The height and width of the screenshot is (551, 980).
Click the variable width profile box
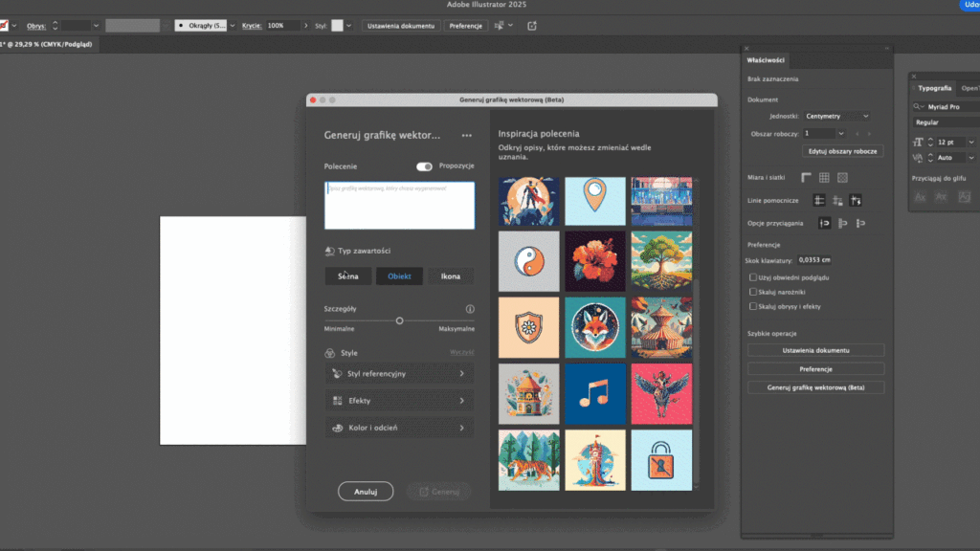pyautogui.click(x=132, y=26)
